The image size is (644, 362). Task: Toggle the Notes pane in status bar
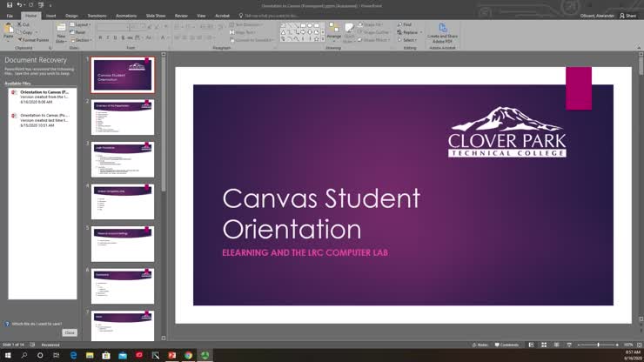[x=480, y=345]
